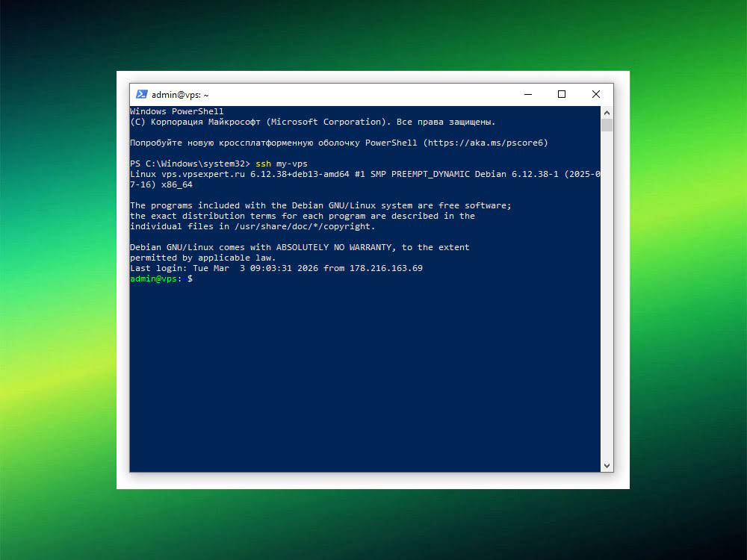The height and width of the screenshot is (560, 747).
Task: Open the window system menu via PowerShell logo
Action: 141,94
